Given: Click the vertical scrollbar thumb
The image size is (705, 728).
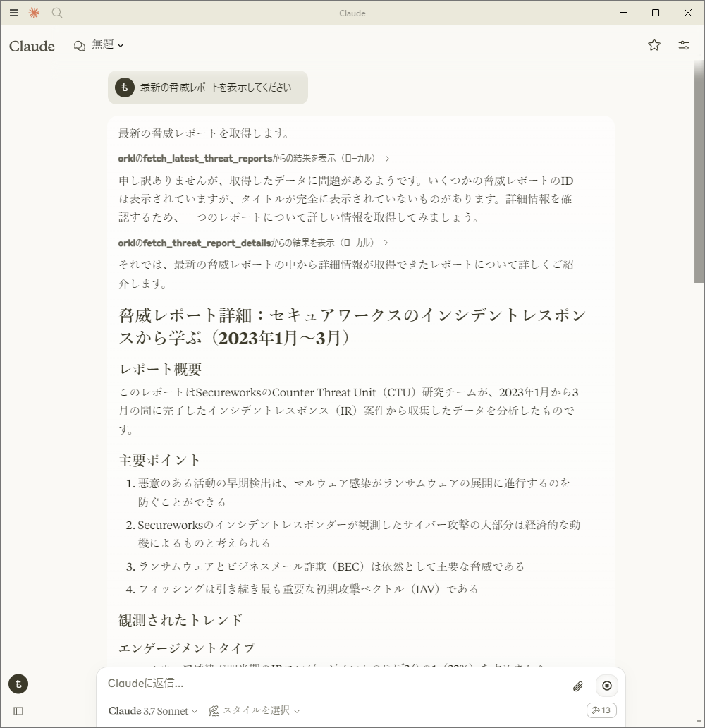Looking at the screenshot, I should [x=699, y=171].
